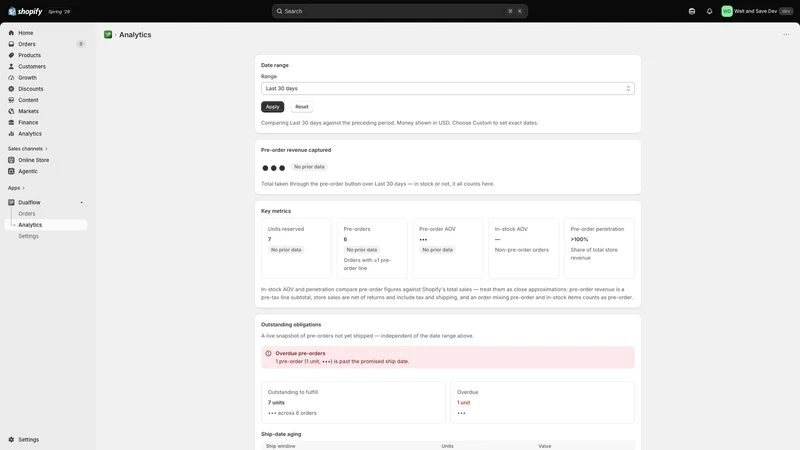
Task: Click the Home house icon
Action: (11, 33)
